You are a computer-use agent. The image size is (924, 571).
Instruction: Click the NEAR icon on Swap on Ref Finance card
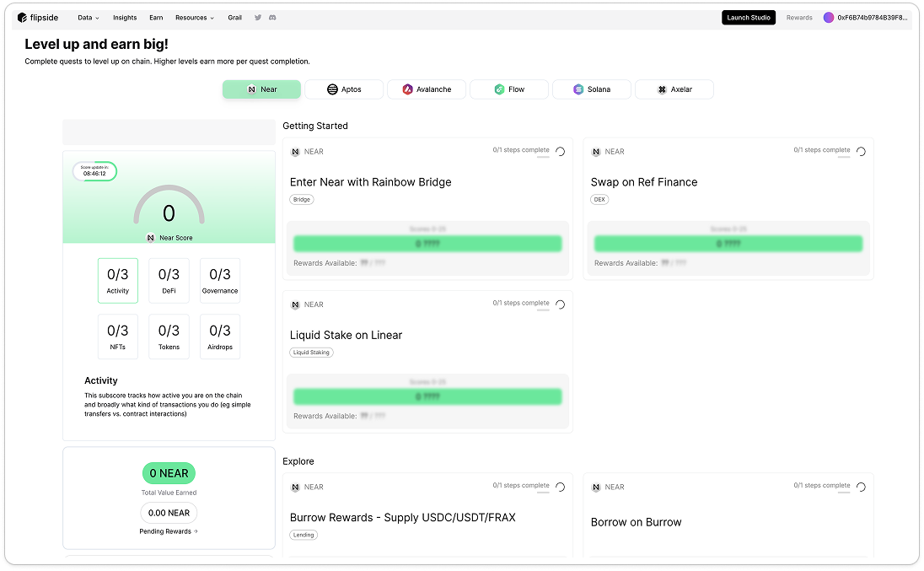coord(596,152)
